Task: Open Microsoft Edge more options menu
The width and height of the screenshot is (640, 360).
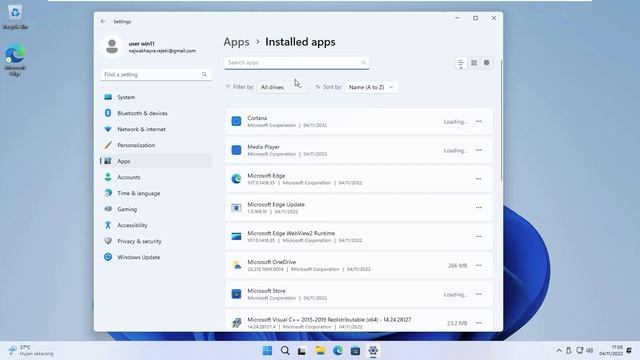Action: (479, 179)
